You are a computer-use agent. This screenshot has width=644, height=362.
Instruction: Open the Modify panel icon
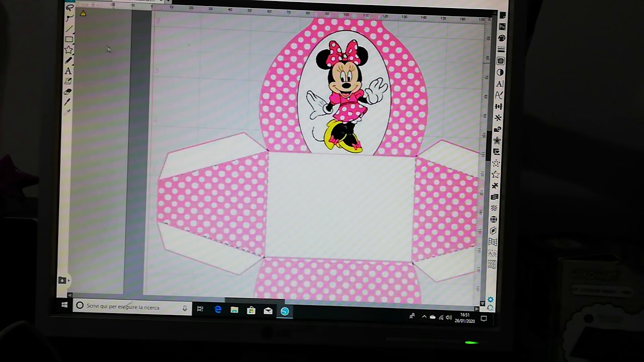498,129
